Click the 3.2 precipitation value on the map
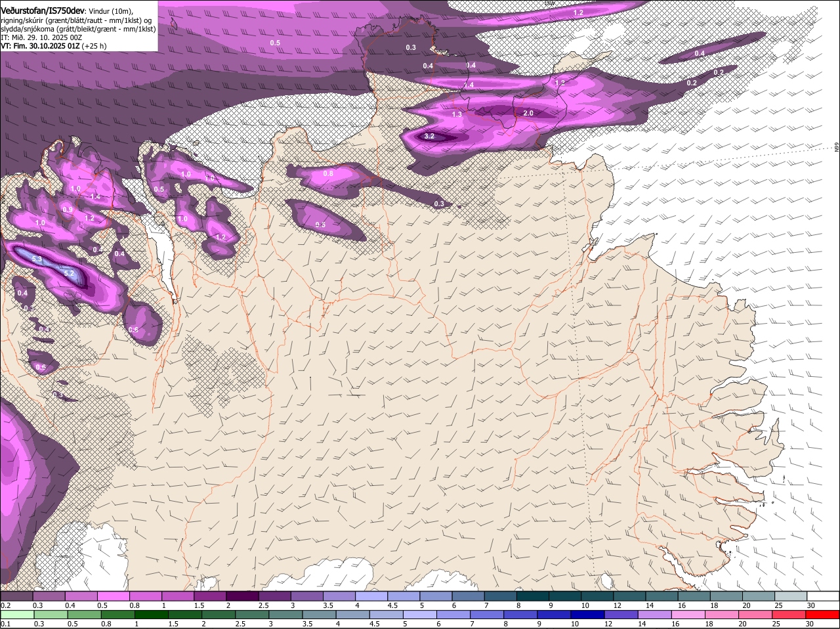This screenshot has height=629, width=840. 429,137
